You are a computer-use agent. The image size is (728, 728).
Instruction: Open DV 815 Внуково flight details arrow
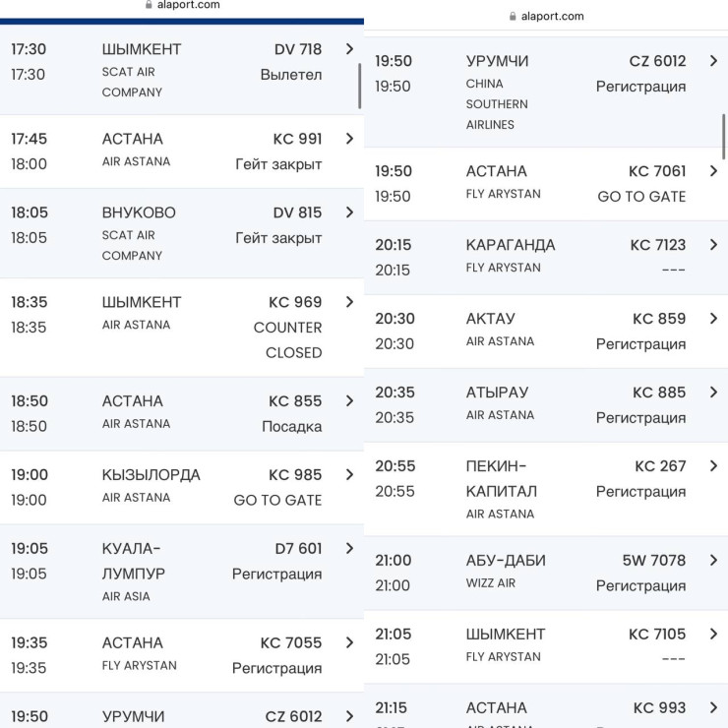[349, 212]
